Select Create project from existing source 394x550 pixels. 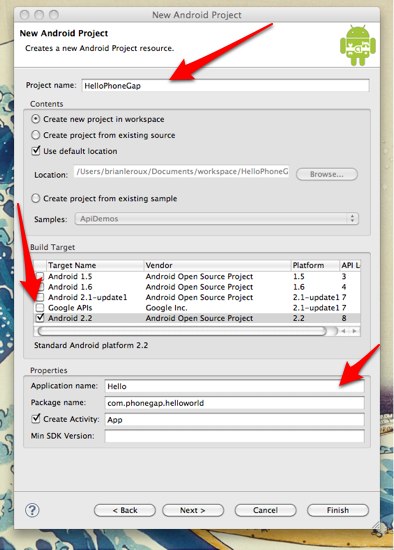35,135
